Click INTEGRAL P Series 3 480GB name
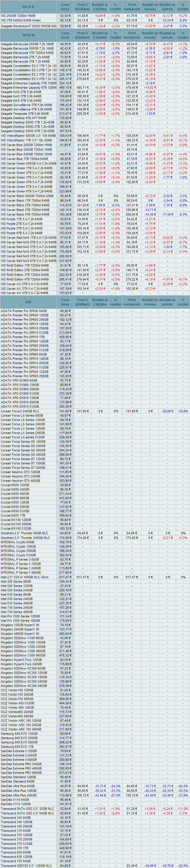 click(x=21, y=572)
